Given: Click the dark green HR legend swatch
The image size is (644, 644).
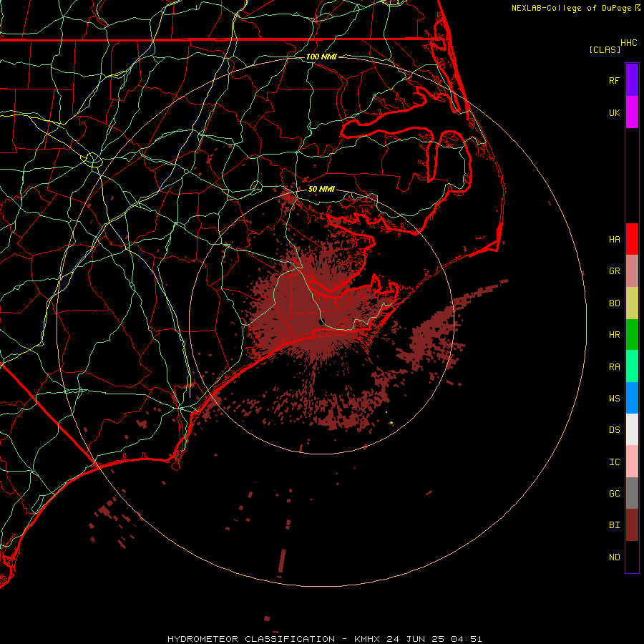Looking at the screenshot, I should [632, 335].
